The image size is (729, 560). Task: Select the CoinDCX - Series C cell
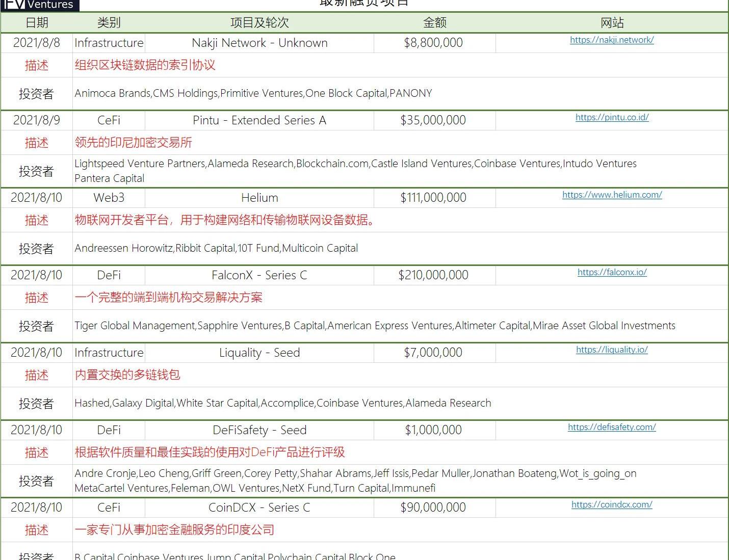tap(259, 508)
